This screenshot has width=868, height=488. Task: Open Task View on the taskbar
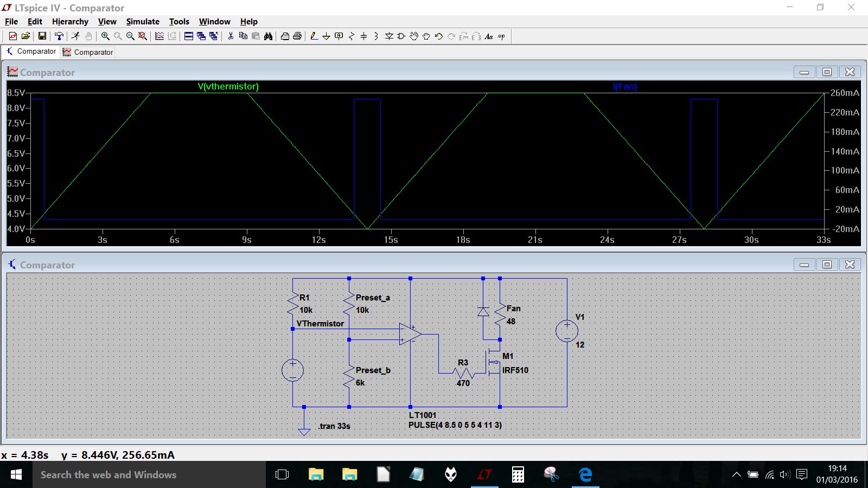282,475
